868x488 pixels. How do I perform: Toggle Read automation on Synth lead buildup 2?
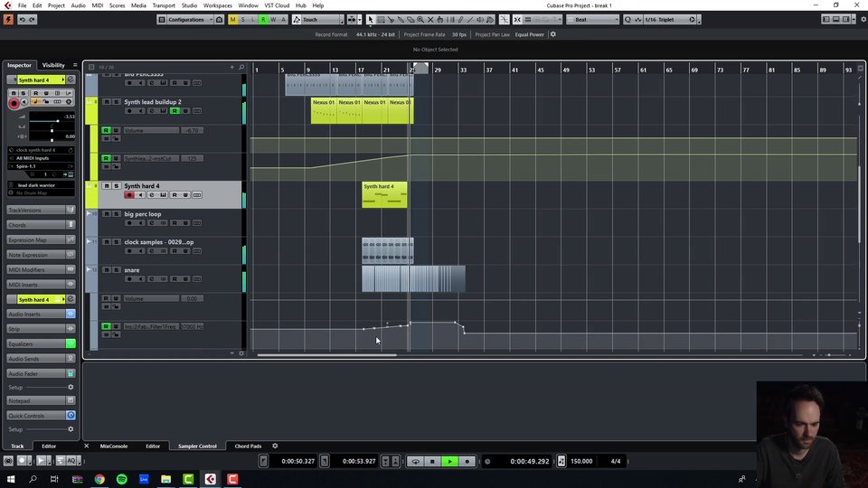175,110
